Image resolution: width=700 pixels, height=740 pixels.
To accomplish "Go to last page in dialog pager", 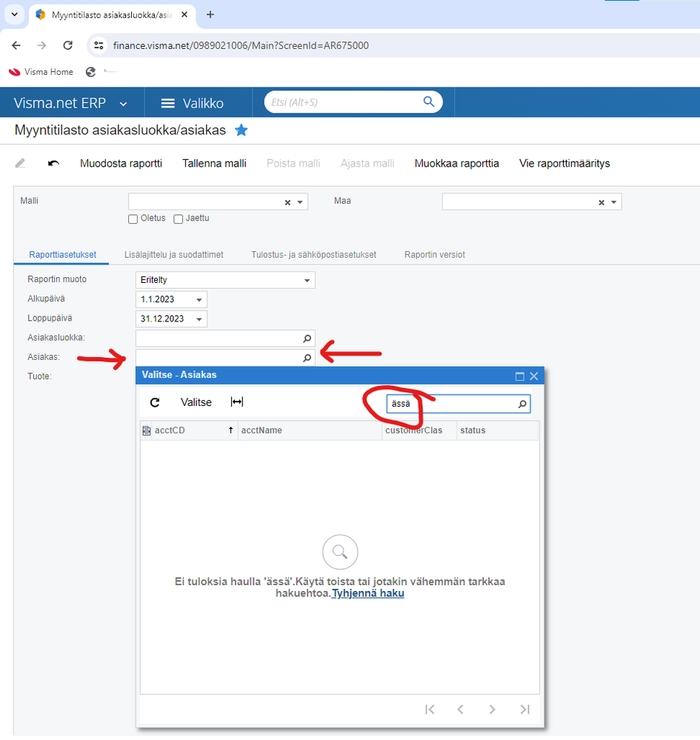I will (525, 710).
